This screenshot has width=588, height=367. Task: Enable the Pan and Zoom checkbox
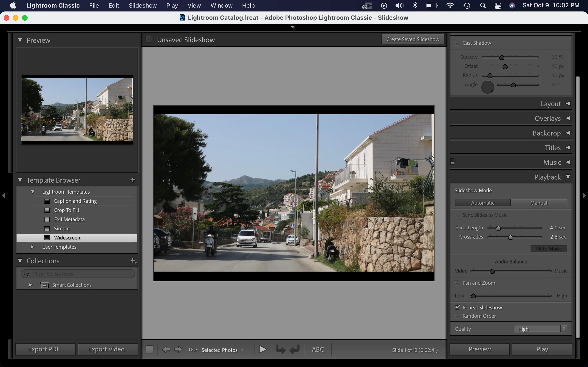pos(457,283)
